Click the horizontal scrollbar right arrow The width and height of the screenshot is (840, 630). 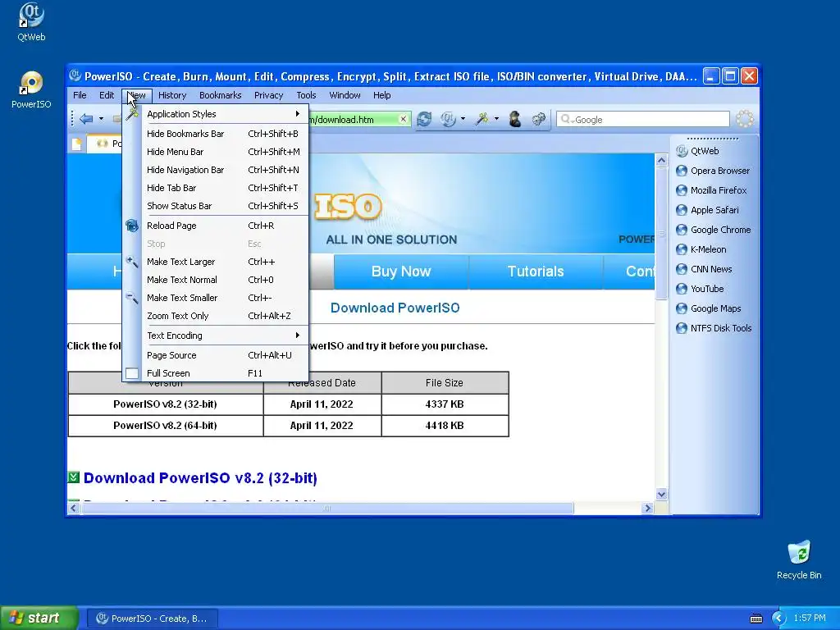648,508
